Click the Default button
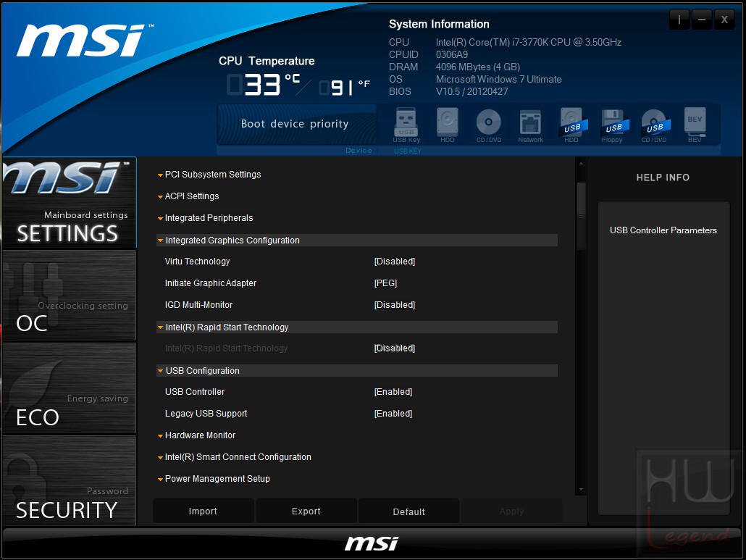Screen dimensions: 746x560 [409, 511]
